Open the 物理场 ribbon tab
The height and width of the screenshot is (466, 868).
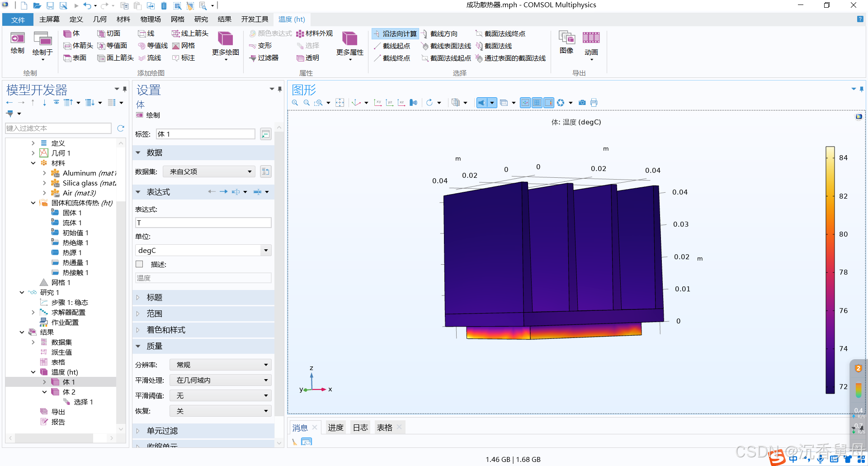(151, 19)
